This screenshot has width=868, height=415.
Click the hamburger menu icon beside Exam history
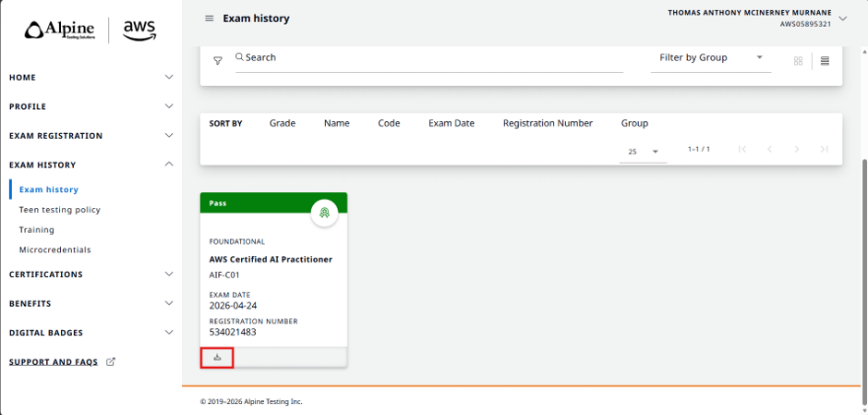point(210,18)
